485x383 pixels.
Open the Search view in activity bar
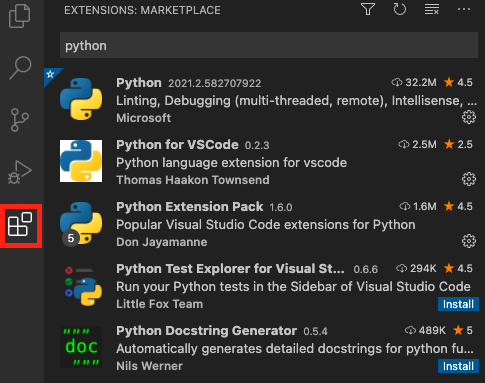click(x=20, y=68)
